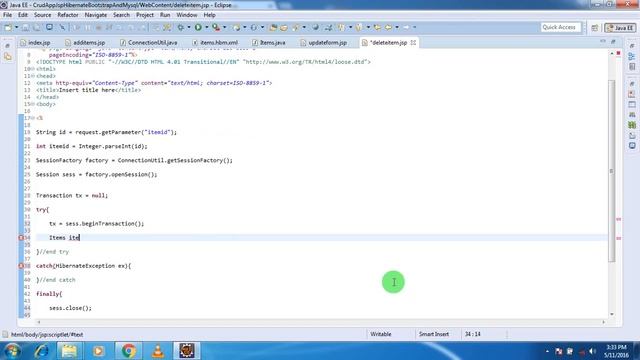Switch to the items.hbm.xml tab
Viewport: 640px width, 360px height.
[215, 42]
